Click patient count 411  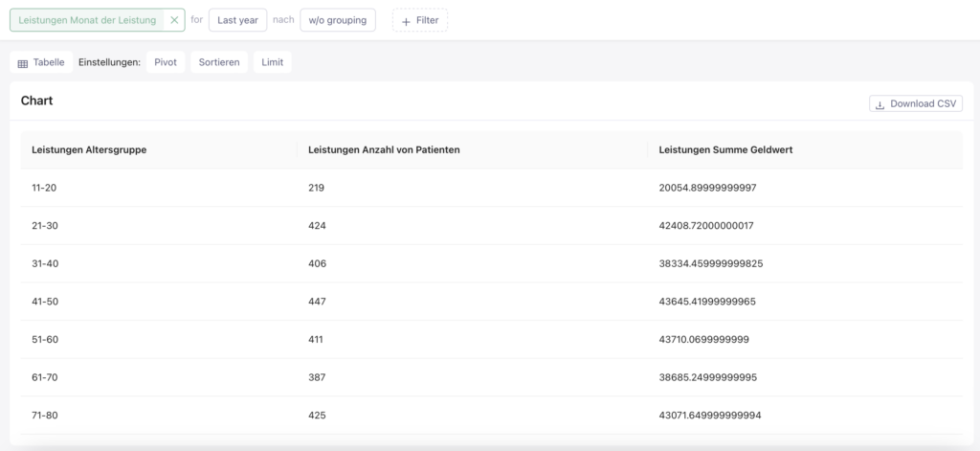pos(316,340)
